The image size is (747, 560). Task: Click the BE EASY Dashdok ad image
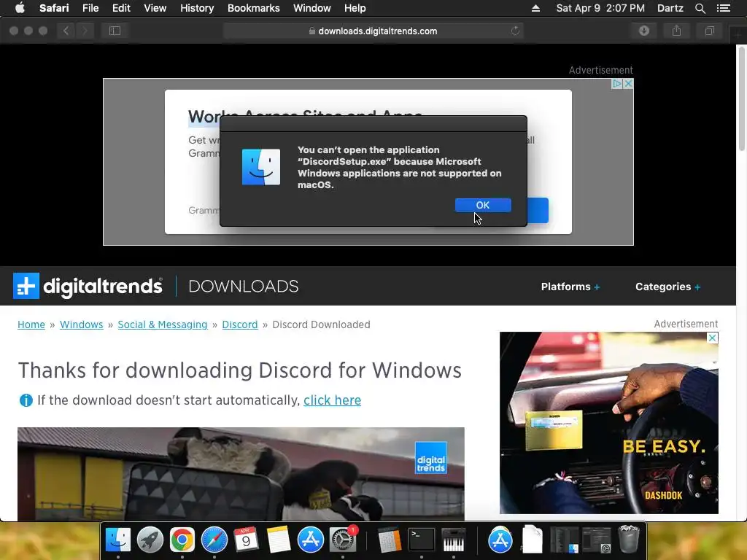click(609, 423)
